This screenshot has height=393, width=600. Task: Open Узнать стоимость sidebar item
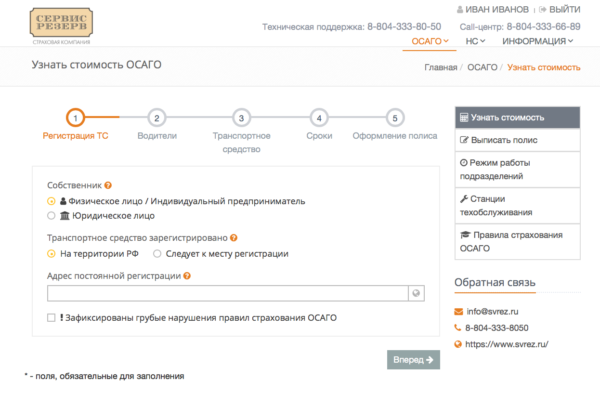(517, 117)
